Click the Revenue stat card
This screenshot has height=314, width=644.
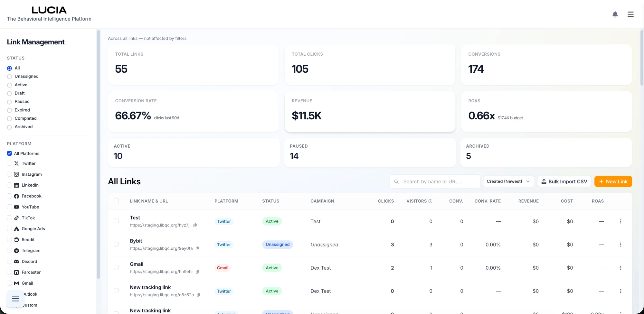tap(370, 111)
